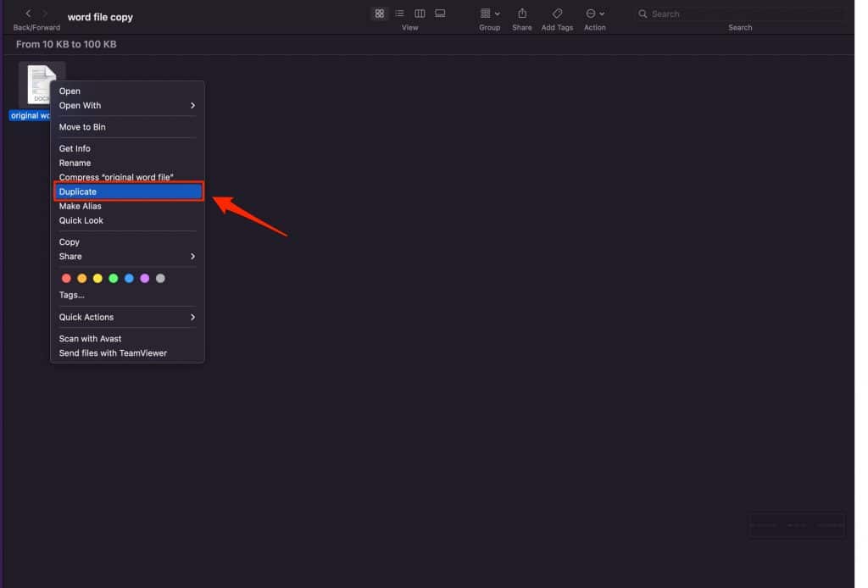Screen dimensions: 868x588
Task: Go back with the Back arrow
Action: click(x=28, y=14)
